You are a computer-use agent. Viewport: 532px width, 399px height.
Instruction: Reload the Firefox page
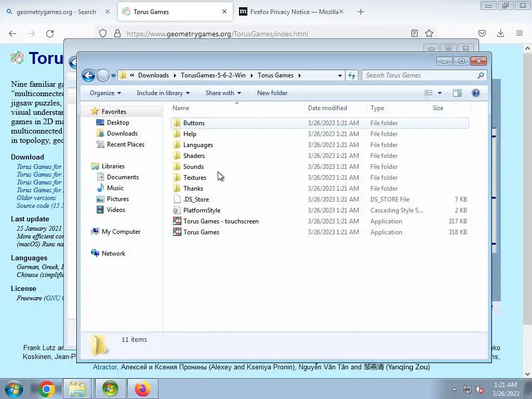pyautogui.click(x=50, y=34)
